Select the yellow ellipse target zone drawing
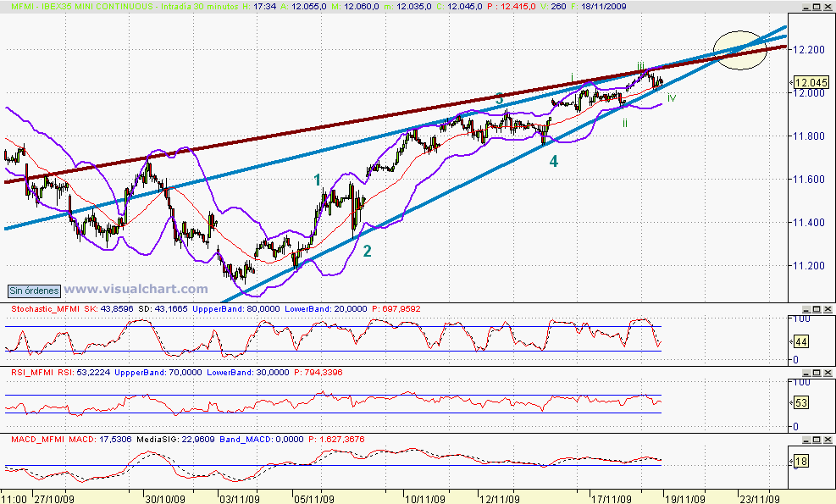836x504 pixels. [x=740, y=50]
